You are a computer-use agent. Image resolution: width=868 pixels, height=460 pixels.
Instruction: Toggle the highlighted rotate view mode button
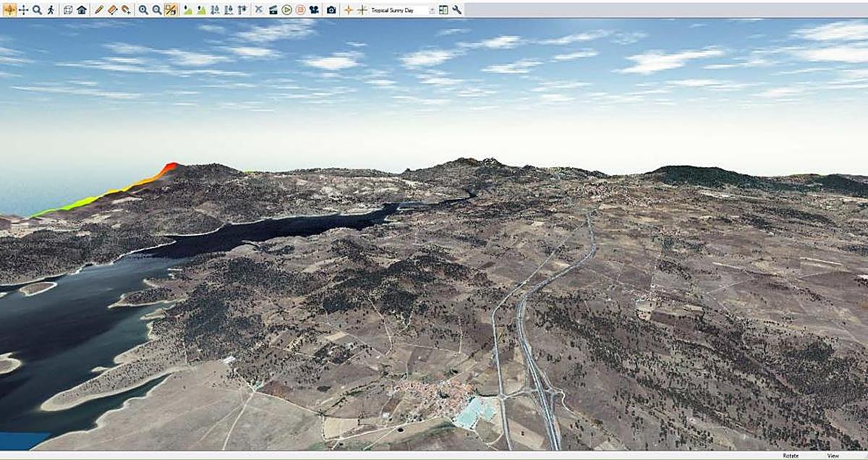click(x=9, y=10)
